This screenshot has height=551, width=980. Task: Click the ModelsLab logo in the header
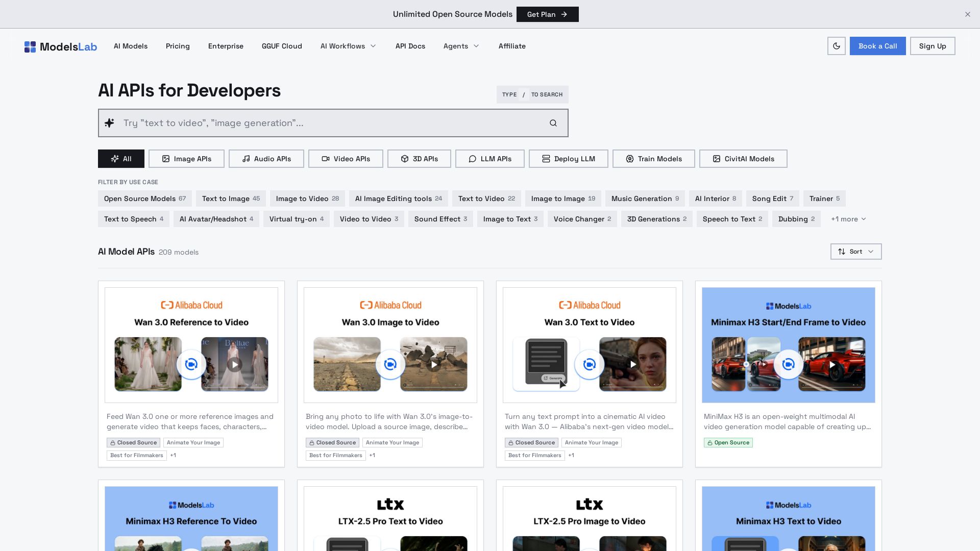[60, 46]
